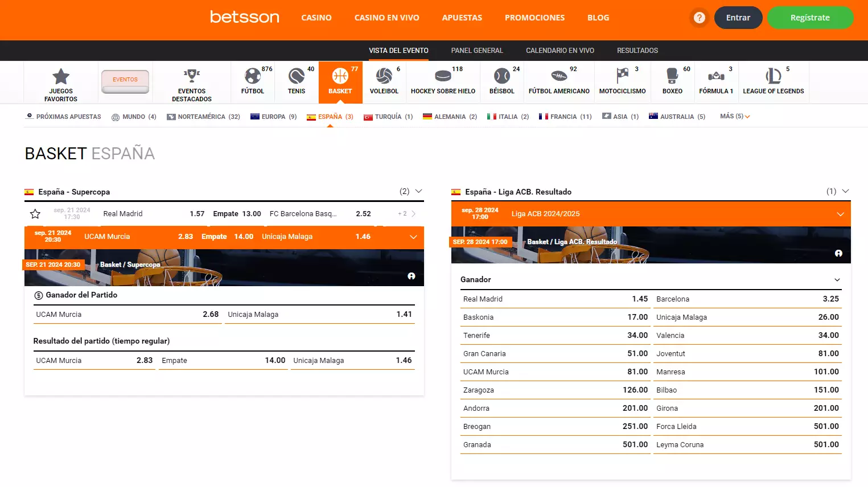
Task: Open the PROMOCIONES menu
Action: point(535,18)
